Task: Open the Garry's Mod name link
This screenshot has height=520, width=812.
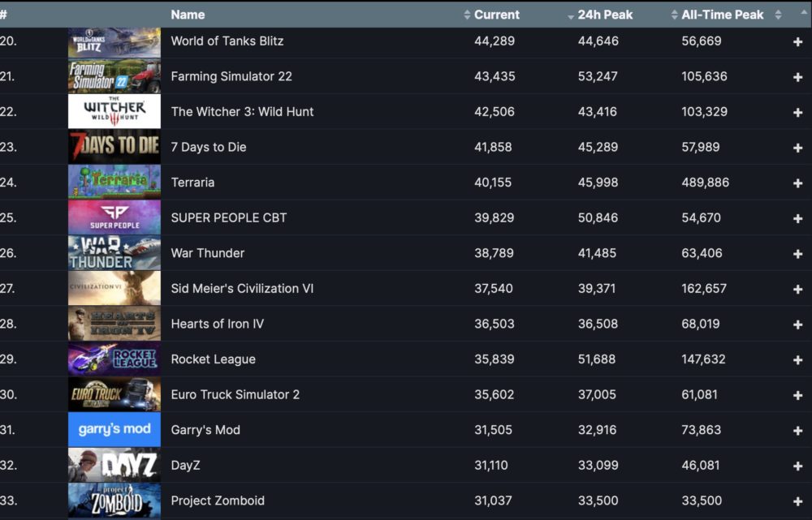Action: 205,430
